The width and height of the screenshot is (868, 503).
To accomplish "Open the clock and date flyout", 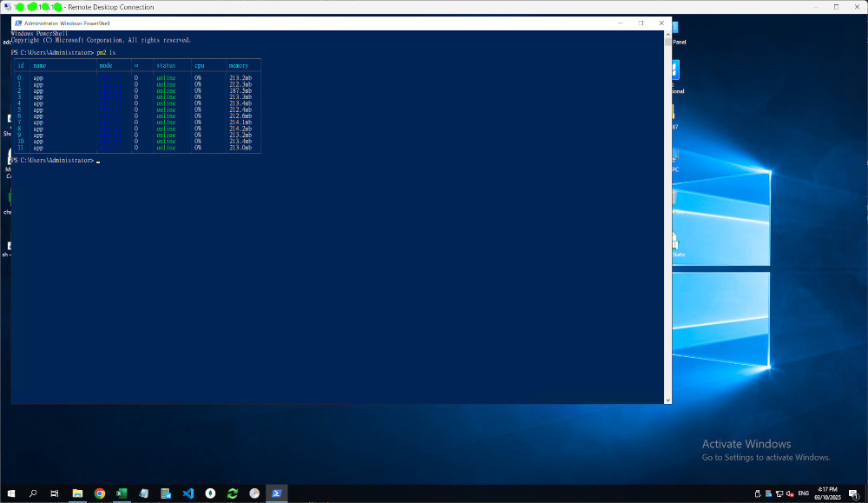I will 827,493.
